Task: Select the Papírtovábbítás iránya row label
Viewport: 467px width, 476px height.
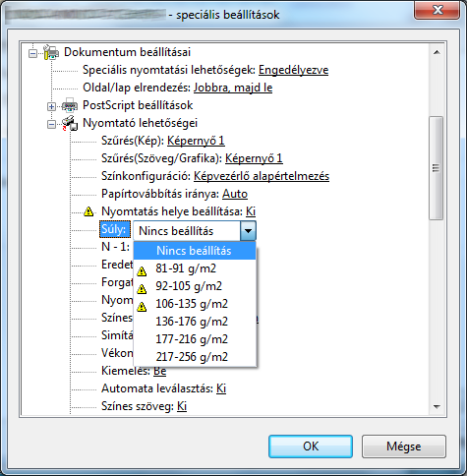Action: pyautogui.click(x=160, y=194)
